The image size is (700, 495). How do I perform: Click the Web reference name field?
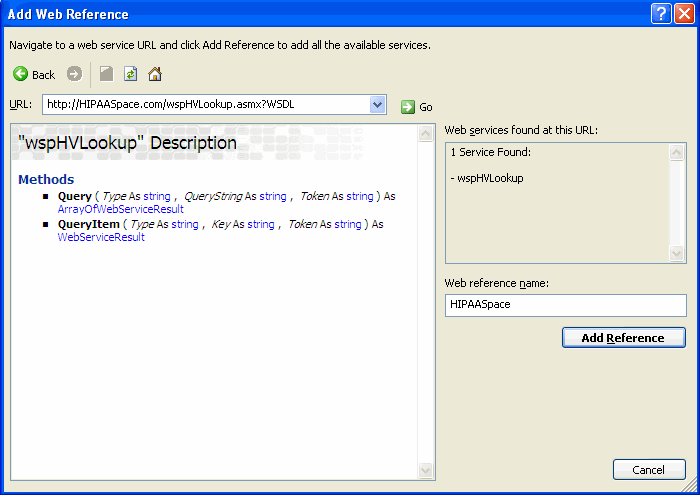click(x=566, y=305)
